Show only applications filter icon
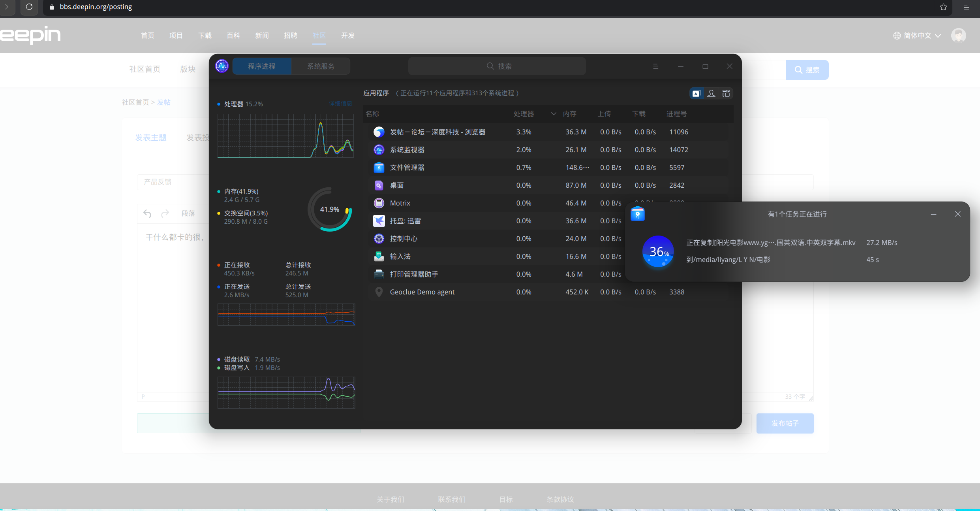The image size is (980, 511). click(696, 93)
